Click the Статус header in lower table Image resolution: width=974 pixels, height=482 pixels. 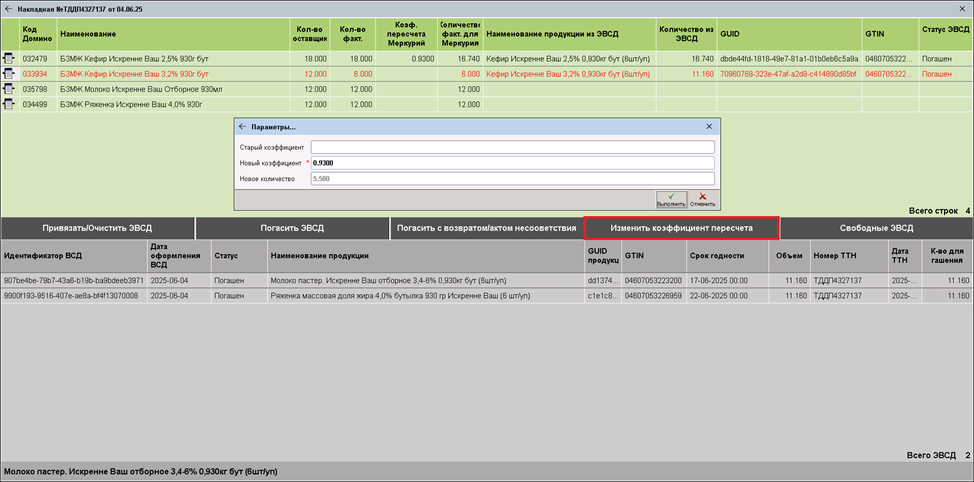pos(239,255)
